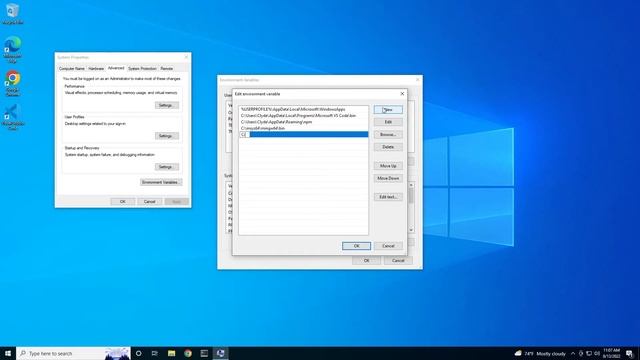Image resolution: width=640 pixels, height=360 pixels.
Task: Open the terminal app taskbar icon
Action: point(204,353)
